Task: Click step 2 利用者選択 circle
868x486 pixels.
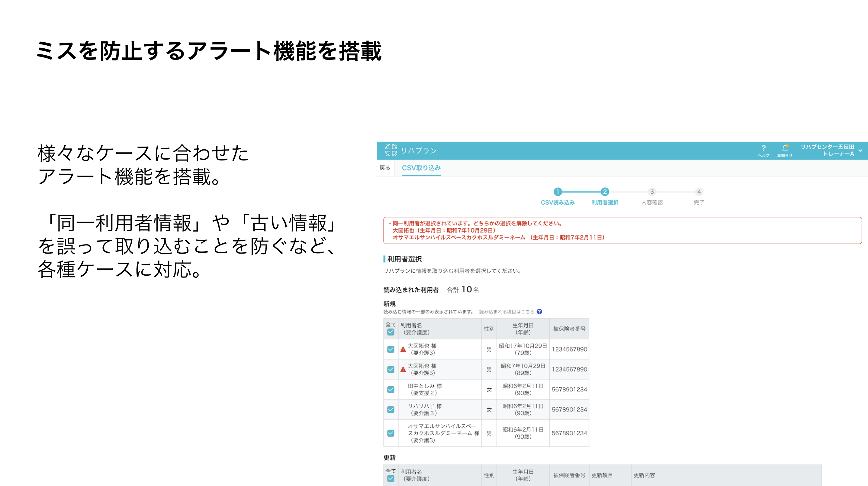Action: [605, 192]
